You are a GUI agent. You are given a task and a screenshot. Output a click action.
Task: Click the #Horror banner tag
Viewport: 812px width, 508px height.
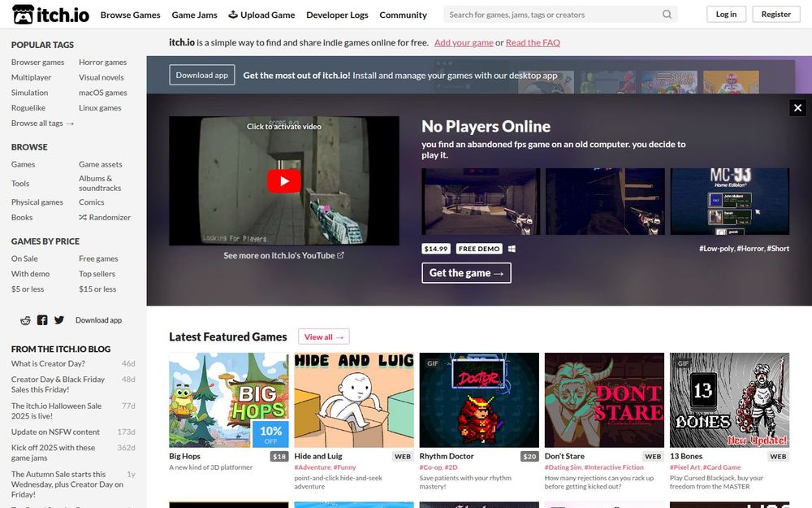751,249
